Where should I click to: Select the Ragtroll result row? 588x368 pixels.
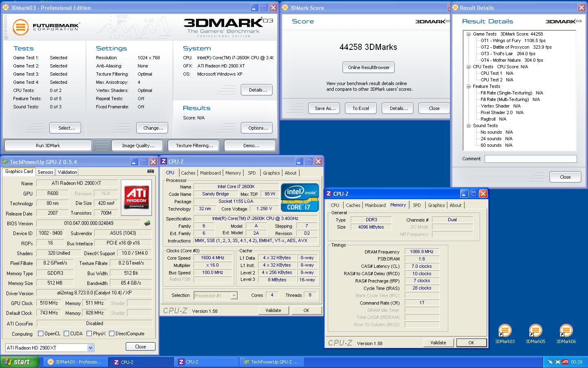coord(493,119)
